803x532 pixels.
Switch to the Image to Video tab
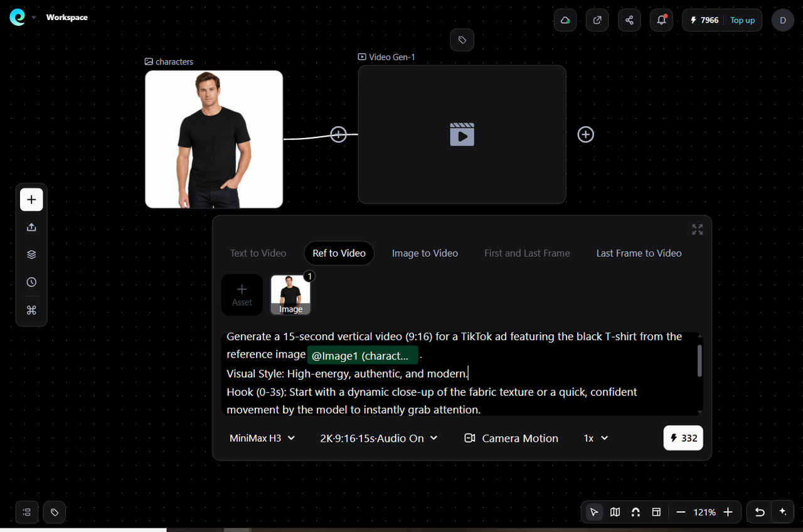425,253
